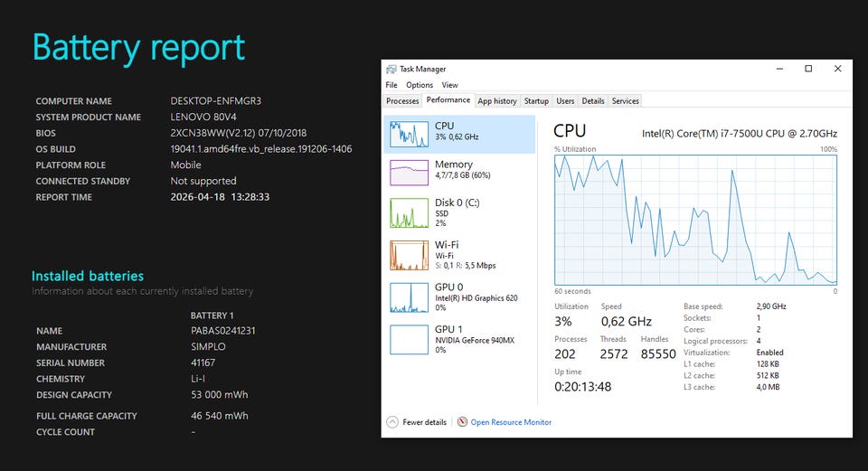Select the GPU 0 Intel graph icon
Viewport: 868px width, 471px height.
coord(408,297)
